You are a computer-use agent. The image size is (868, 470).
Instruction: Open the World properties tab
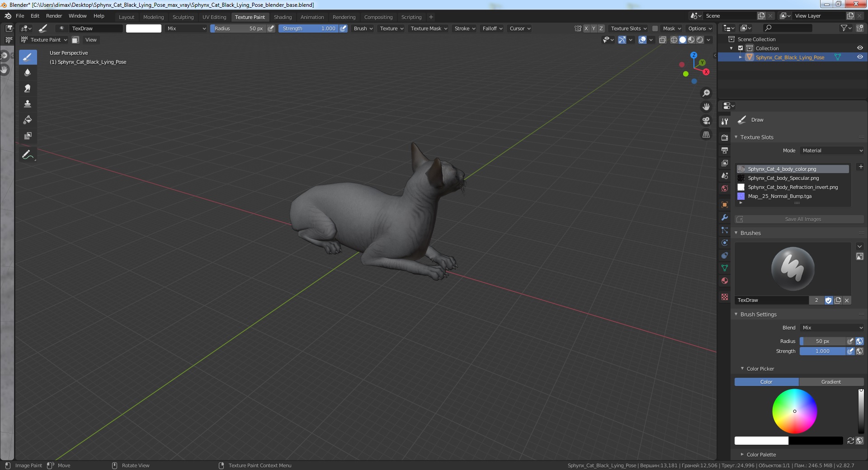(725, 188)
